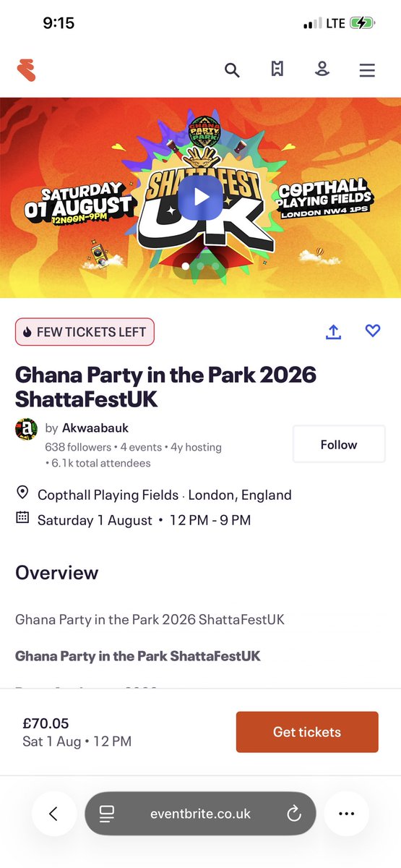Screen dimensions: 401x868
Task: Open the hamburger menu
Action: 367,70
